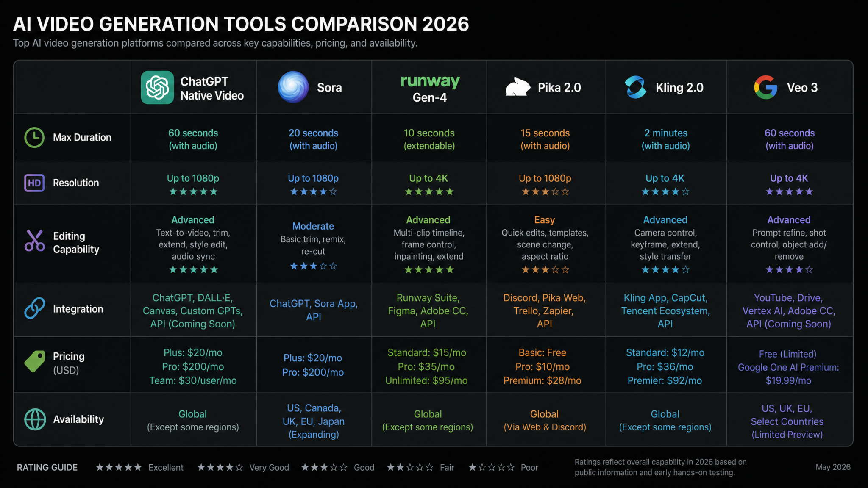Select the ChatGPT Native Video column header
The height and width of the screenshot is (488, 868).
click(193, 87)
